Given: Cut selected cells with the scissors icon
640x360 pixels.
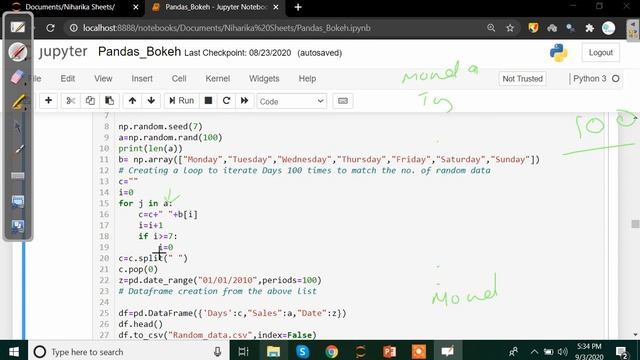Looking at the screenshot, I should 71,100.
